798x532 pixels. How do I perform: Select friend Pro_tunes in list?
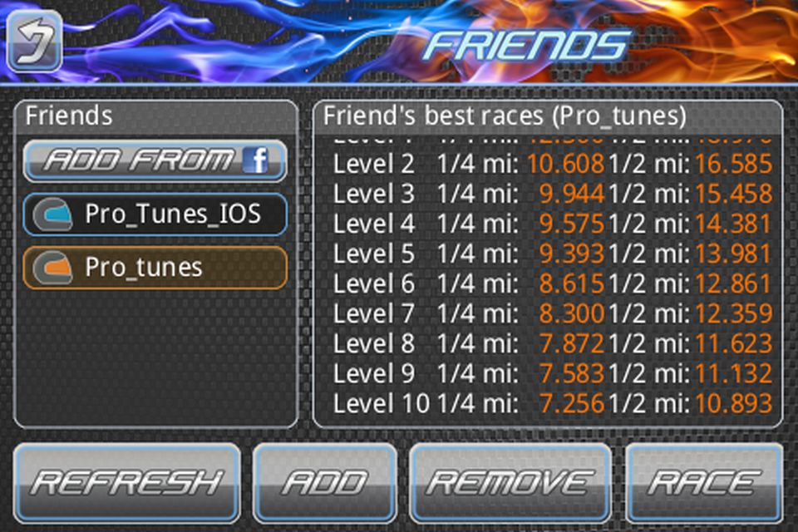click(x=155, y=268)
